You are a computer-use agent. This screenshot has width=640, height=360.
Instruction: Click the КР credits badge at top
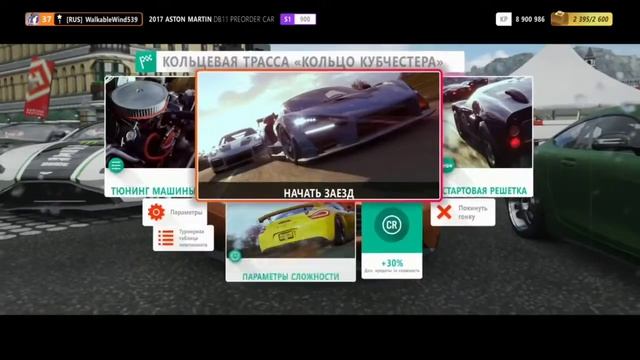tap(503, 19)
